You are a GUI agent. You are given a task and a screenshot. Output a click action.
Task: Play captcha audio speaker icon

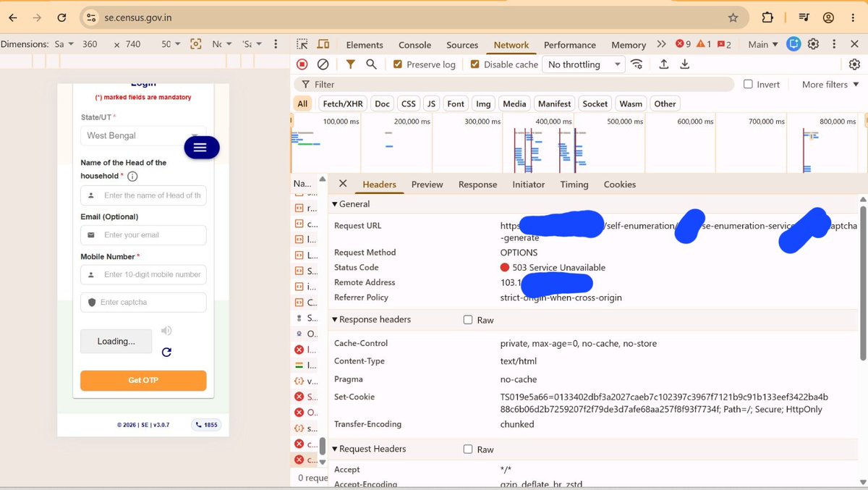(x=166, y=331)
